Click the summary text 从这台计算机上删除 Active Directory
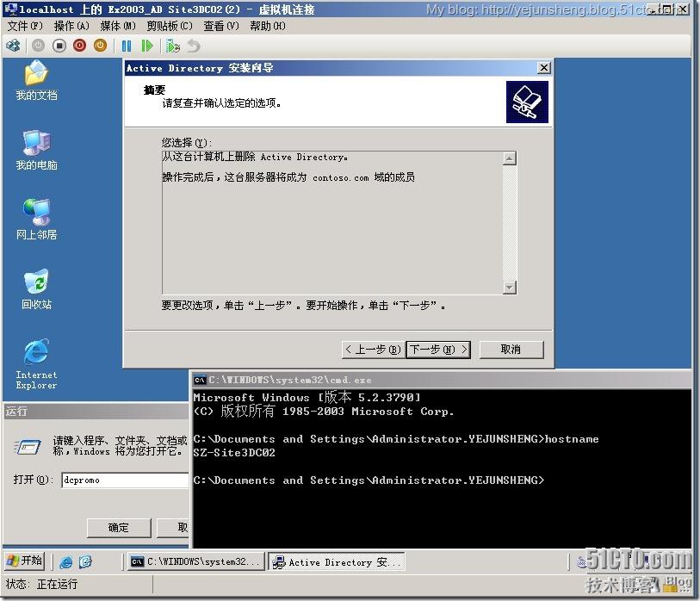Screen dimensions: 700x601 click(x=255, y=157)
